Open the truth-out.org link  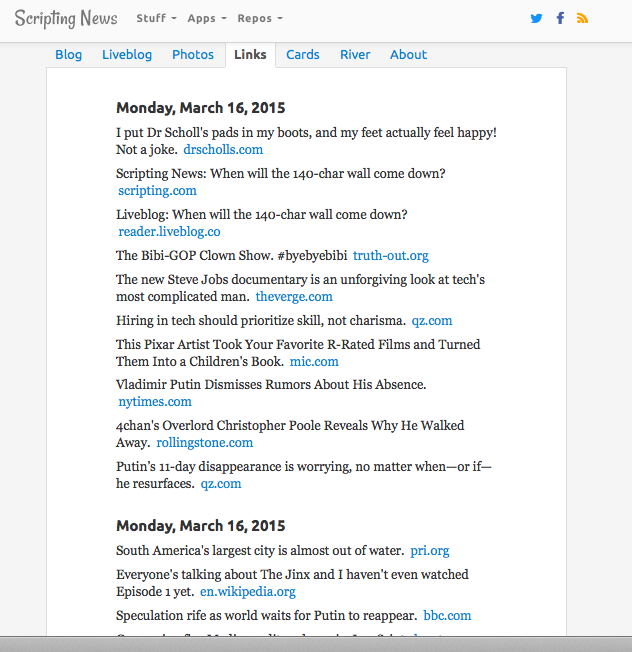pos(391,255)
